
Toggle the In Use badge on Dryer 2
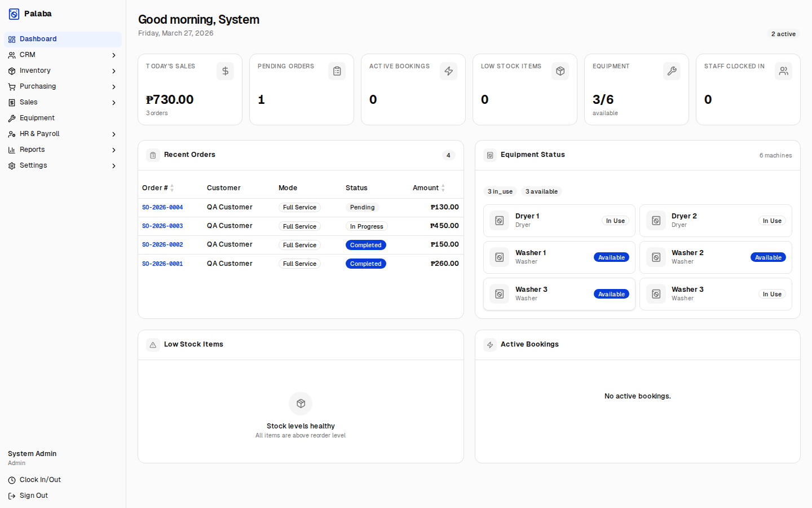click(x=772, y=221)
